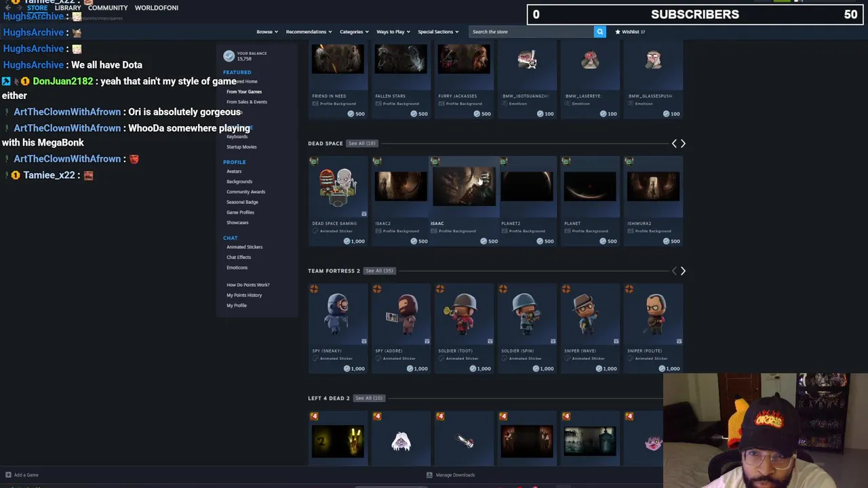Click Add a Game at bottom left
Image resolution: width=868 pixels, height=488 pixels.
click(x=22, y=475)
